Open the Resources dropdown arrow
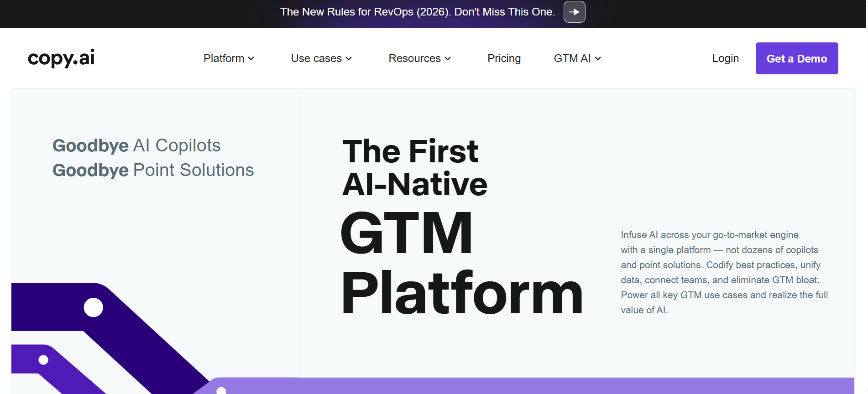The width and height of the screenshot is (868, 394). pos(448,58)
